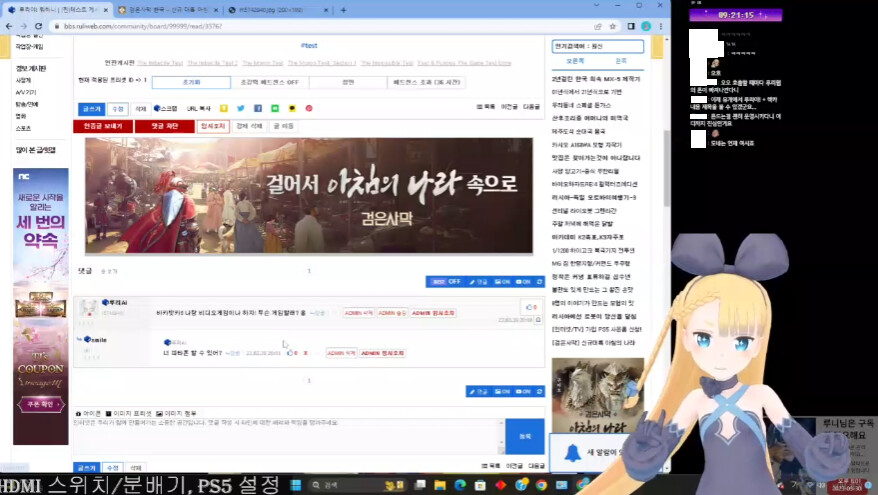The width and height of the screenshot is (878, 495).
Task: Select the right tab under the search box
Action: coord(621,60)
